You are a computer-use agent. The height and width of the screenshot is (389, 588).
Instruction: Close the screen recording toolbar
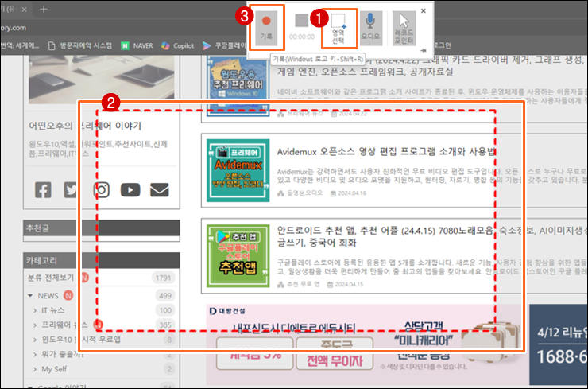424,10
